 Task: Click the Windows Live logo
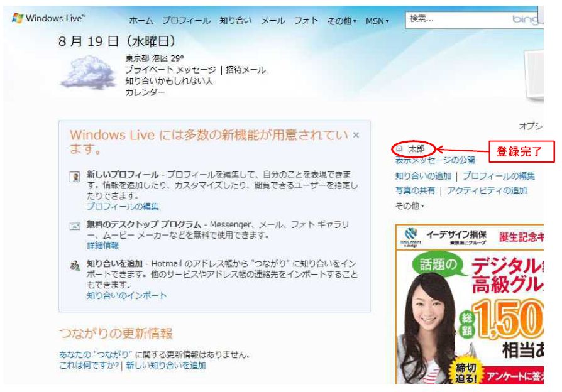click(x=48, y=18)
